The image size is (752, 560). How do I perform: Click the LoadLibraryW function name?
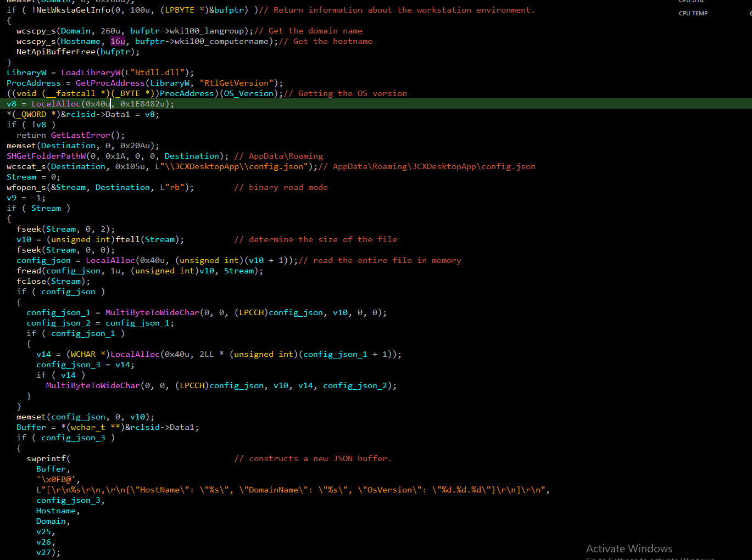point(91,72)
